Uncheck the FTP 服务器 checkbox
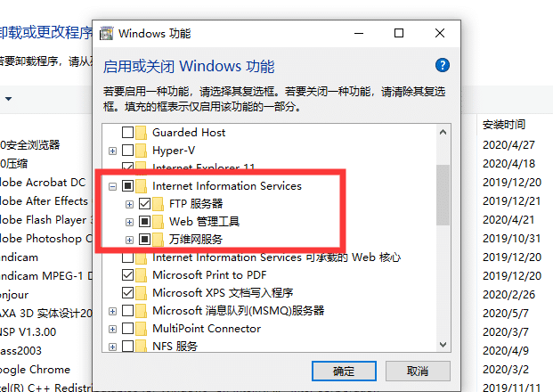This screenshot has width=553, height=392. [x=144, y=204]
